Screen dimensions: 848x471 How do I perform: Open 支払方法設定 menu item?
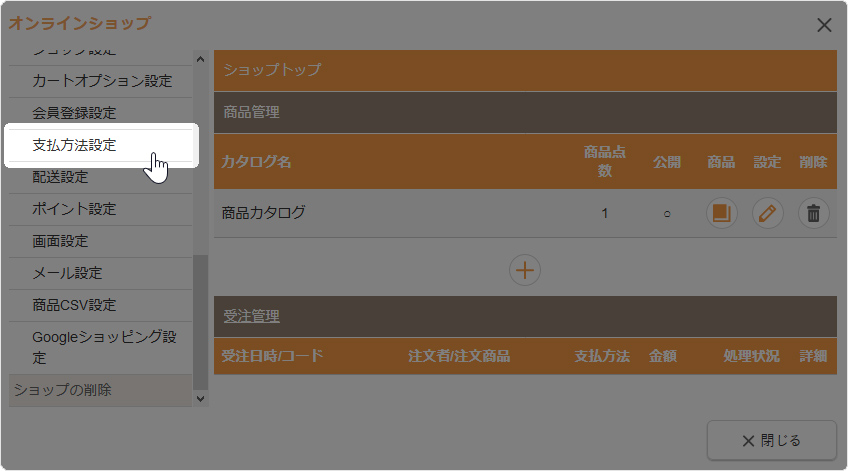pyautogui.click(x=74, y=145)
